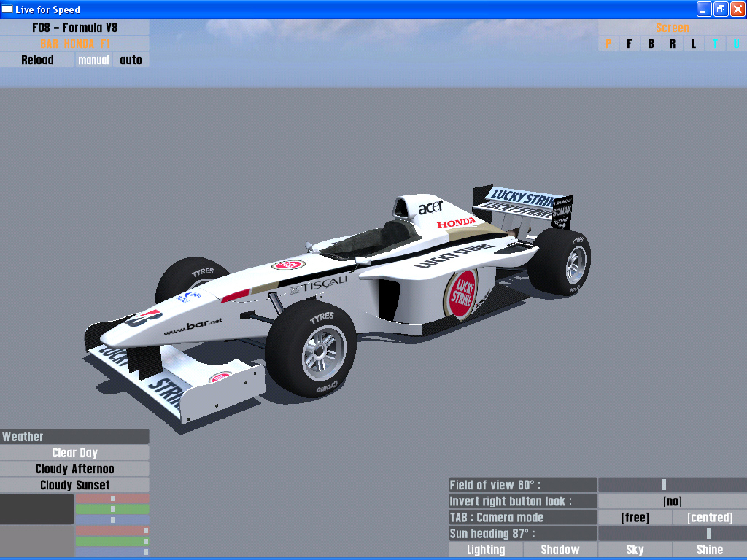This screenshot has height=560, width=747.
Task: Adjust upper green color slider
Action: (112, 510)
